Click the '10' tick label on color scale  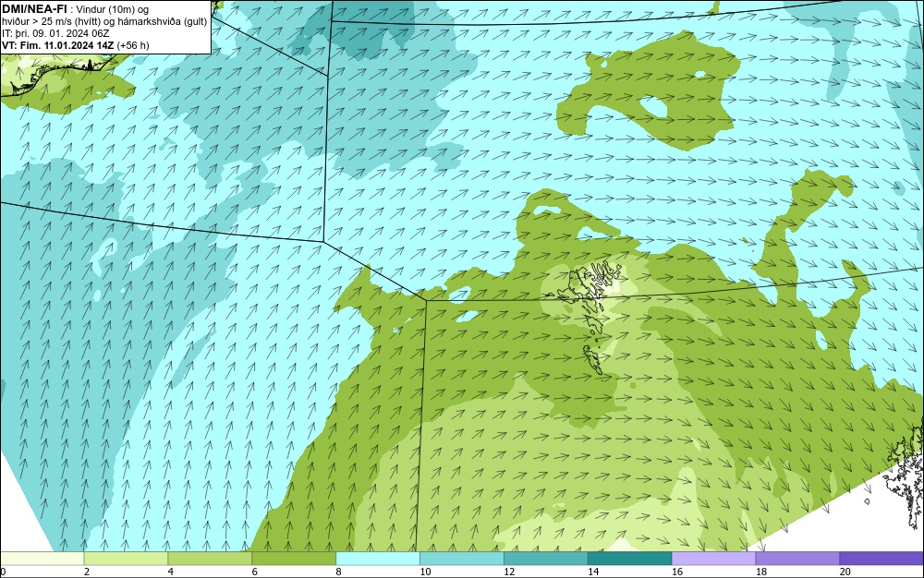click(425, 572)
